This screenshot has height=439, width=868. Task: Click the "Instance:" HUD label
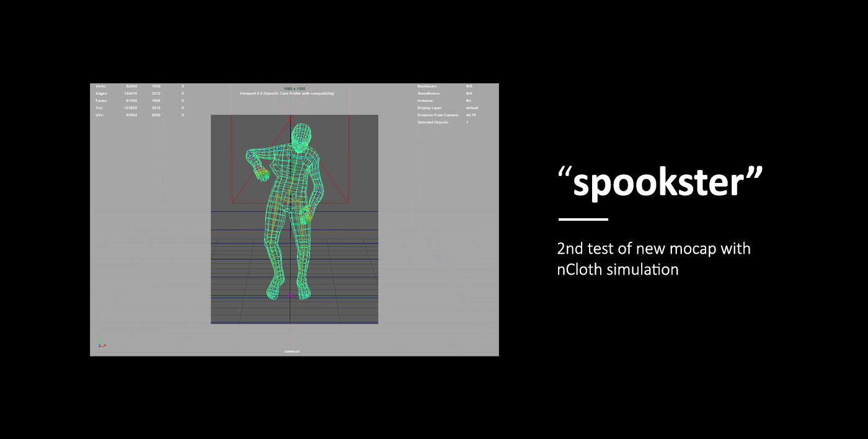coord(426,100)
